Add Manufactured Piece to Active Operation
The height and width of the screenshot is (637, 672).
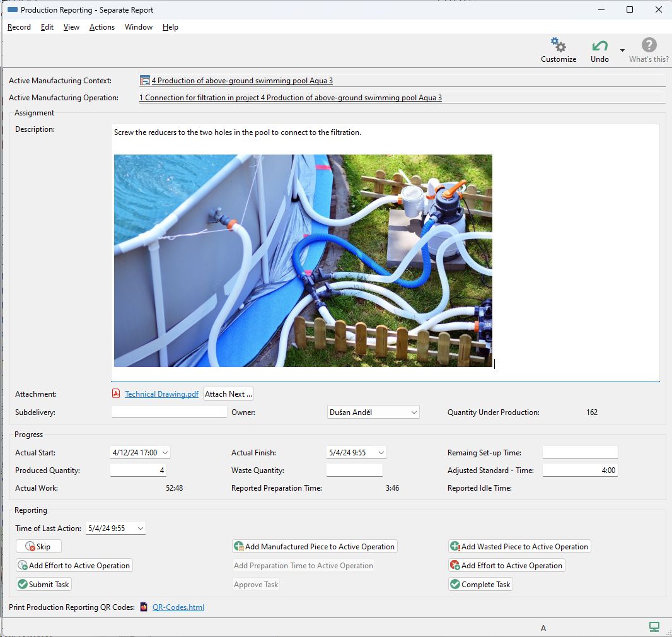314,547
